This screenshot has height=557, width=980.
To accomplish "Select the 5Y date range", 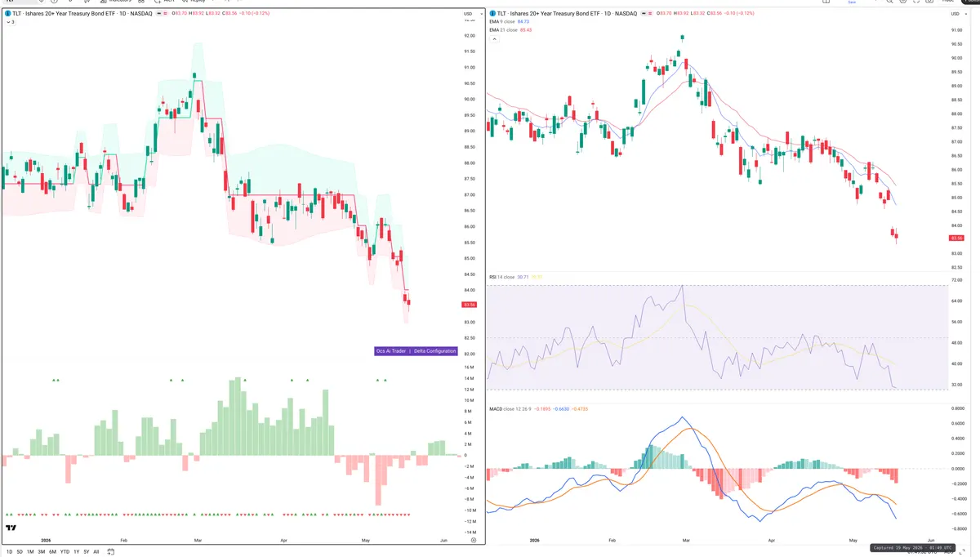I will pos(87,551).
